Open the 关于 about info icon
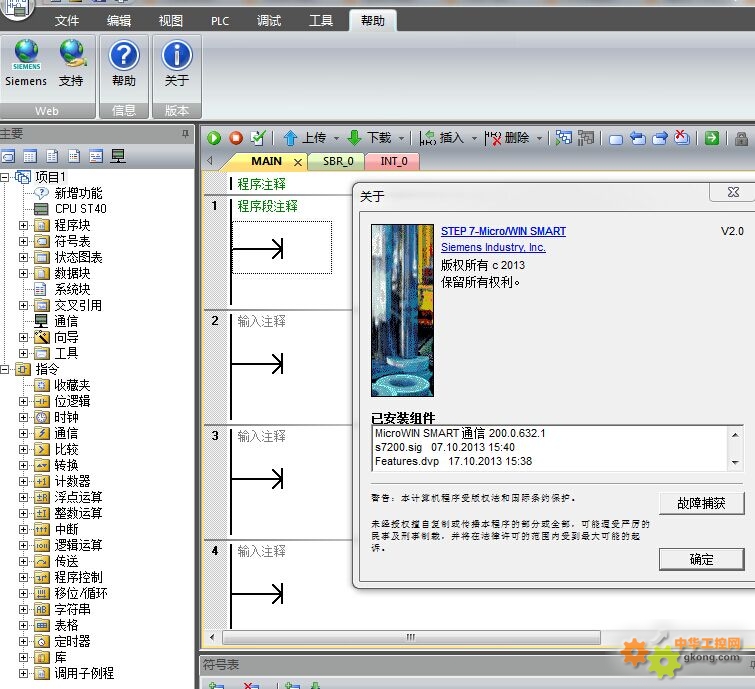The height and width of the screenshot is (689, 755). (x=177, y=63)
